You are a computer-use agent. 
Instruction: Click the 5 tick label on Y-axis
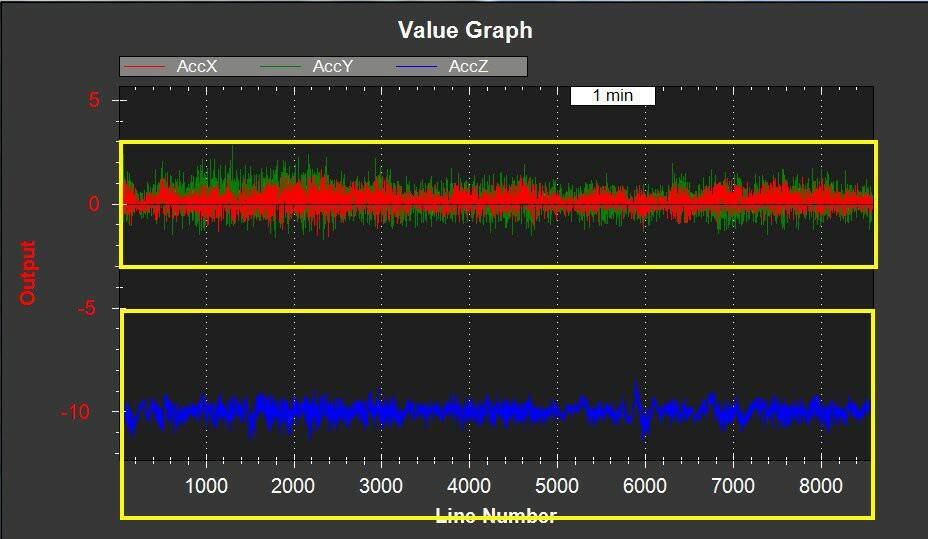point(93,100)
